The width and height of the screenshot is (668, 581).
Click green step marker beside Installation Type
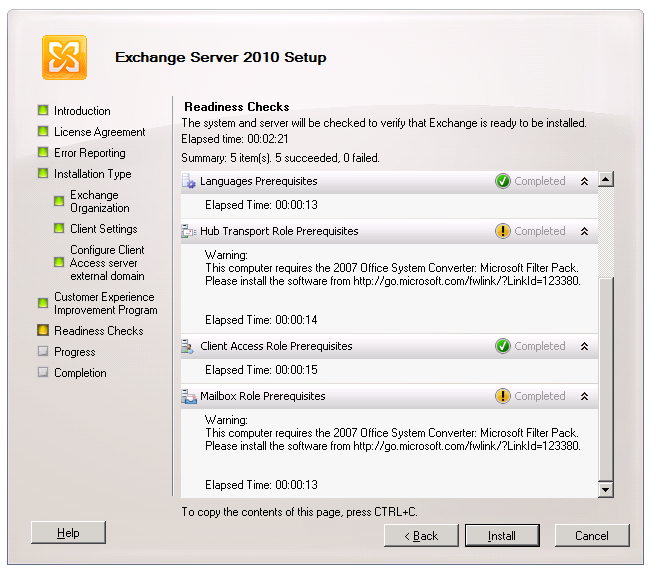click(x=43, y=173)
